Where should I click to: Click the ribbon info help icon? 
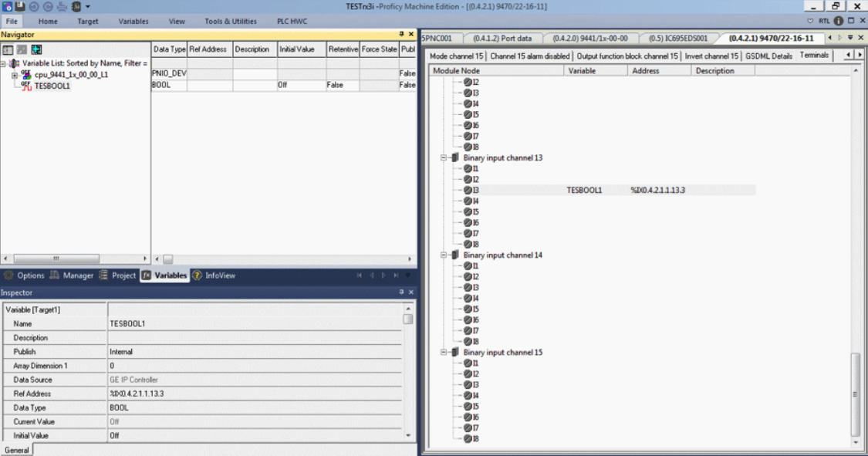[x=838, y=21]
